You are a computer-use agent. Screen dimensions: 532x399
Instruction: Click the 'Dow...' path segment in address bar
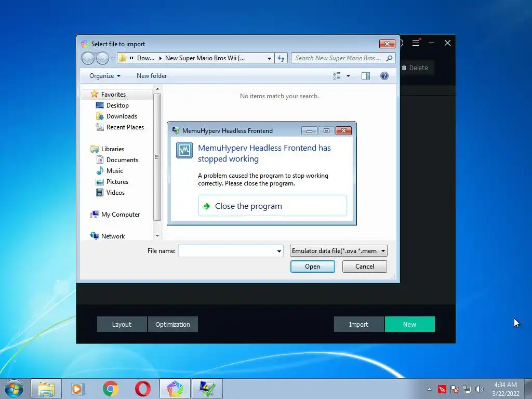[145, 58]
